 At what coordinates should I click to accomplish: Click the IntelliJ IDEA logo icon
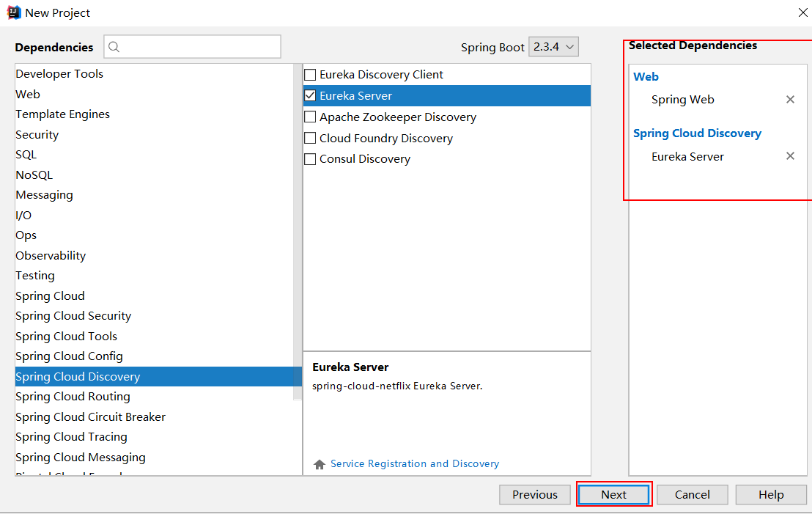pyautogui.click(x=14, y=12)
